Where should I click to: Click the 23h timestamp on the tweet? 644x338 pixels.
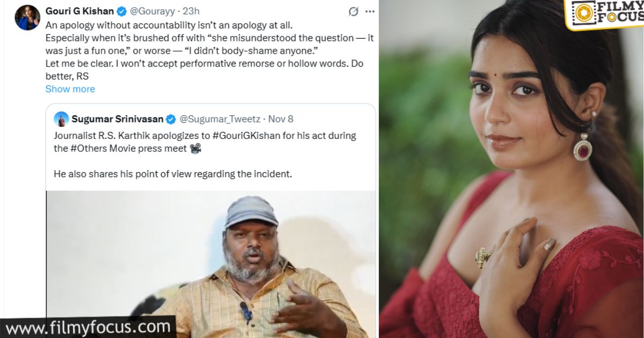pos(191,11)
